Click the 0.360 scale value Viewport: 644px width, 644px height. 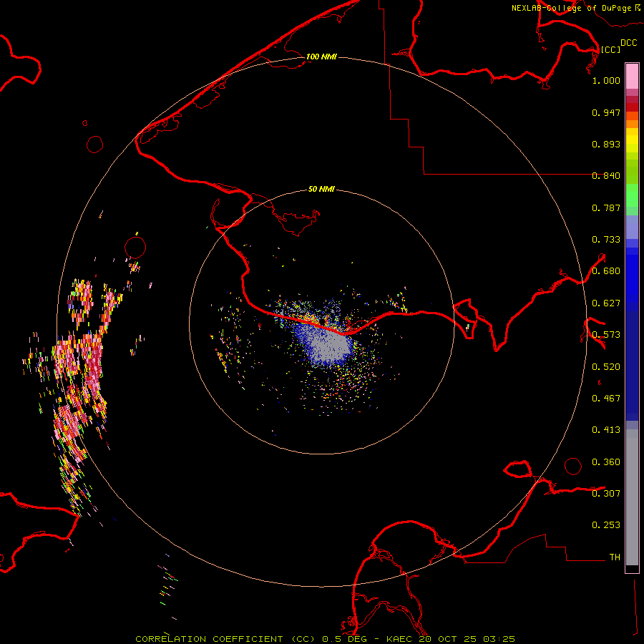coord(606,462)
